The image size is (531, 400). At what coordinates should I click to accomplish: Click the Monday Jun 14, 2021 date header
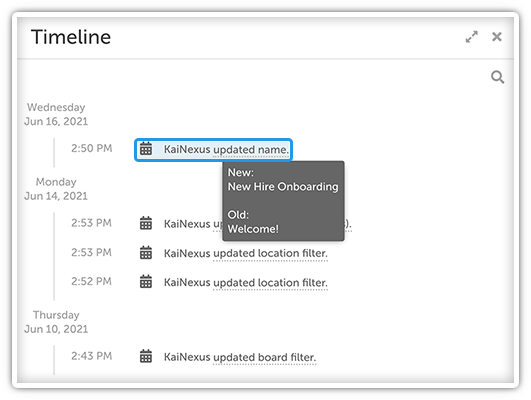coord(56,189)
